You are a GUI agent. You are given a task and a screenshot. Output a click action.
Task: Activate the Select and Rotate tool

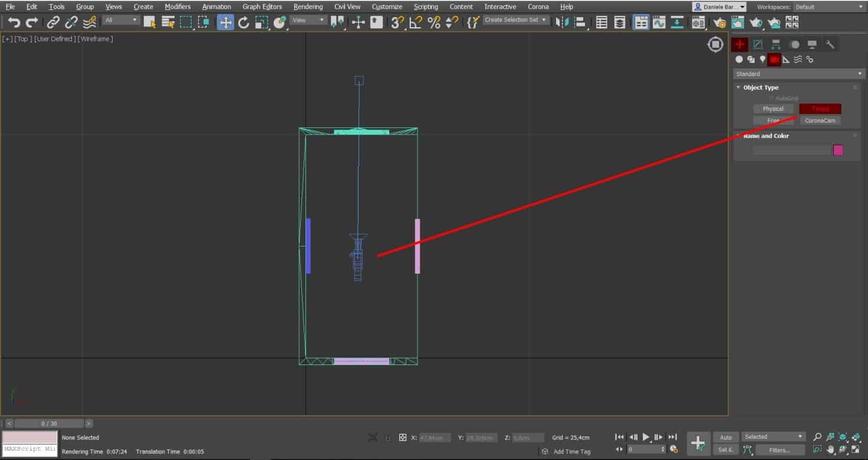click(244, 22)
